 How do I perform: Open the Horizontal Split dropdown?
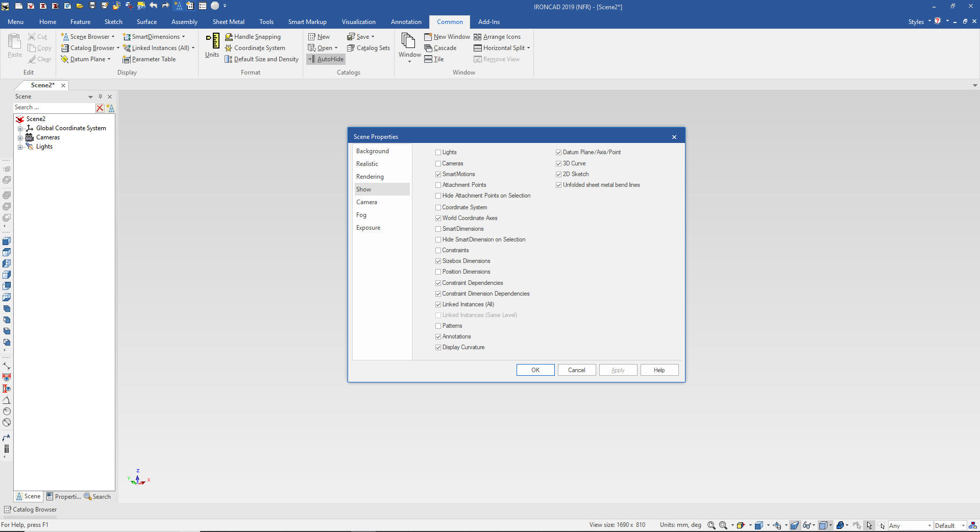pos(528,48)
